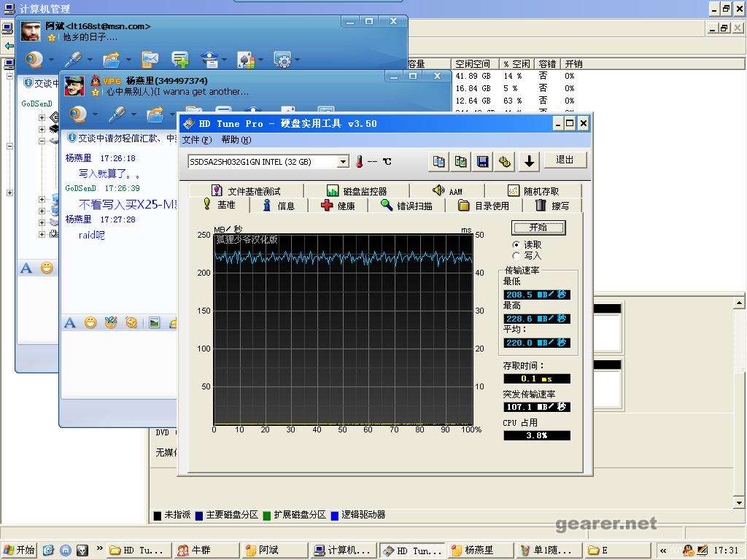Open the smiley emoticon picker in 杨燕里 chat
The image size is (747, 560).
(90, 323)
